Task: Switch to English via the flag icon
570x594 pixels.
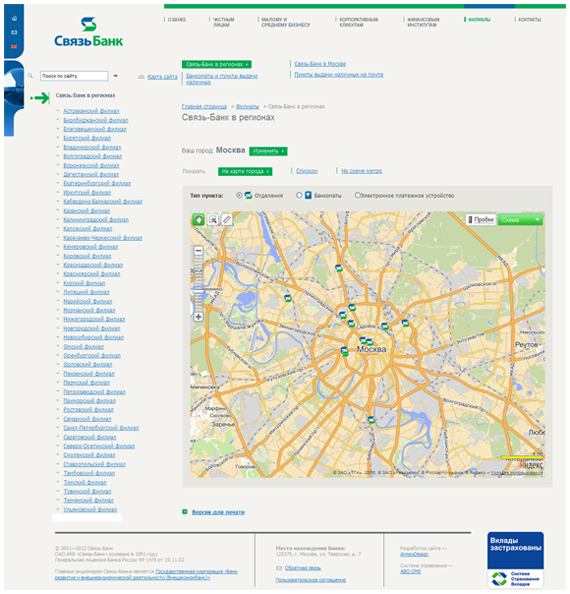Action: (x=14, y=47)
